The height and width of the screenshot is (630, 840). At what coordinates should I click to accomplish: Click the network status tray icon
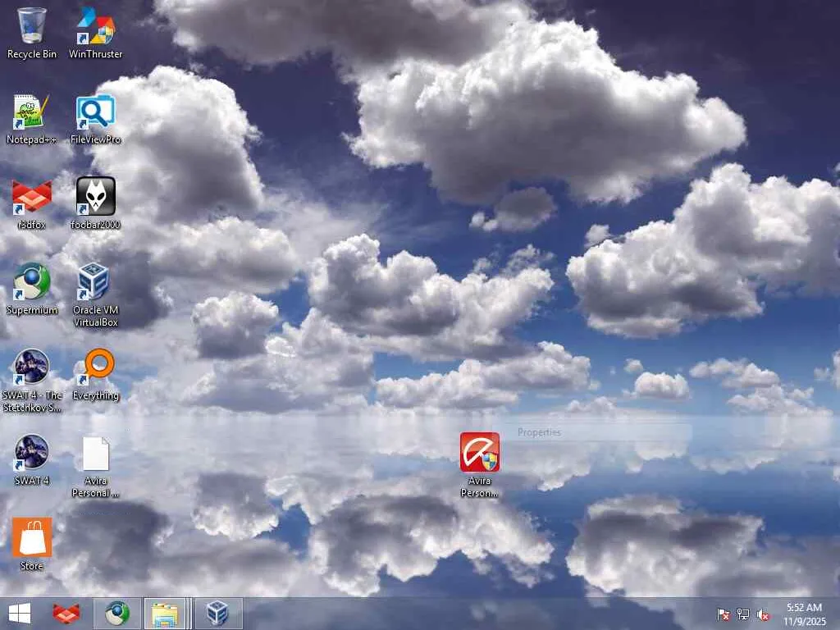(x=743, y=614)
